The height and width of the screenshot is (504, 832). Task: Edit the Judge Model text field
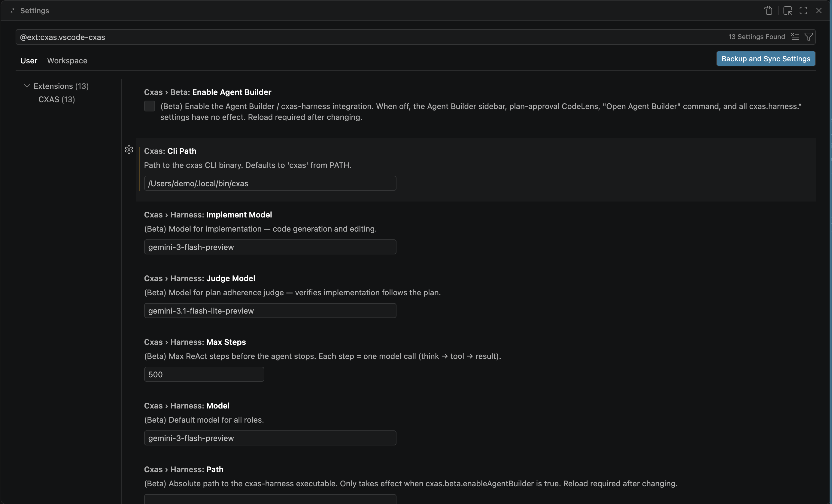click(270, 311)
